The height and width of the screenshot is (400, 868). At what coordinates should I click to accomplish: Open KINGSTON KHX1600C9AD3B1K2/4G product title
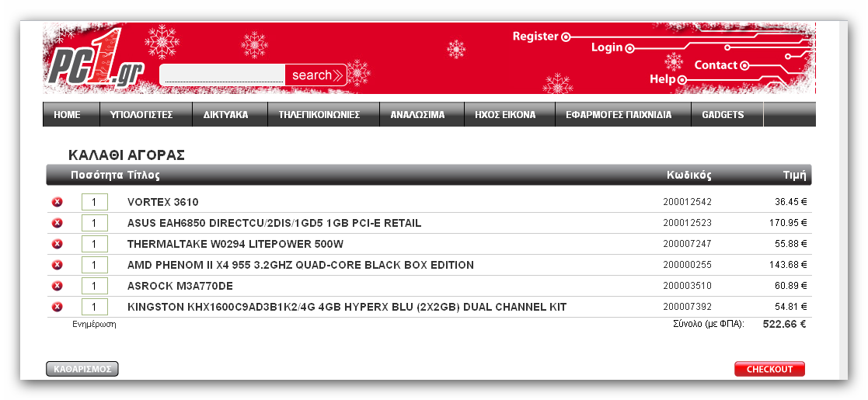(x=347, y=307)
